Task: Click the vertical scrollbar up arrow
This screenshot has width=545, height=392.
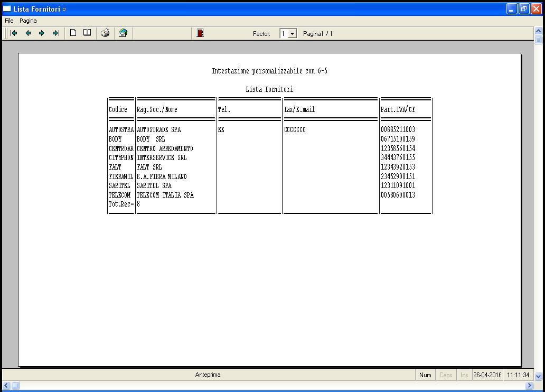Action: (538, 31)
